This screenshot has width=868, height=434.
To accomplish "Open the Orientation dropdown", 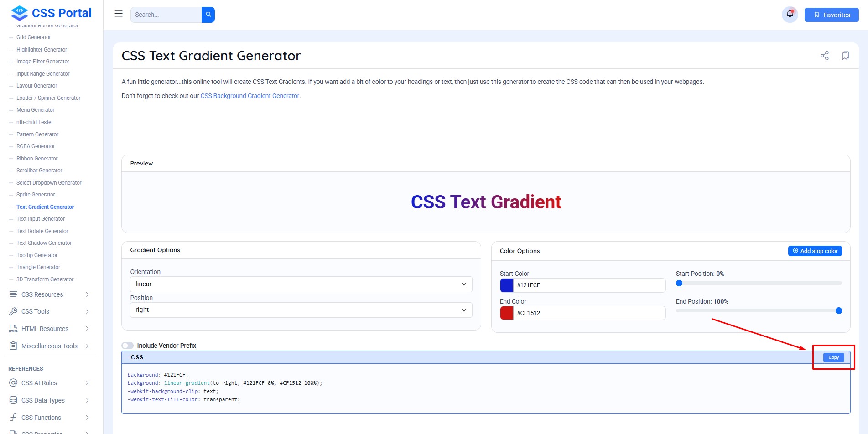I will click(x=301, y=284).
